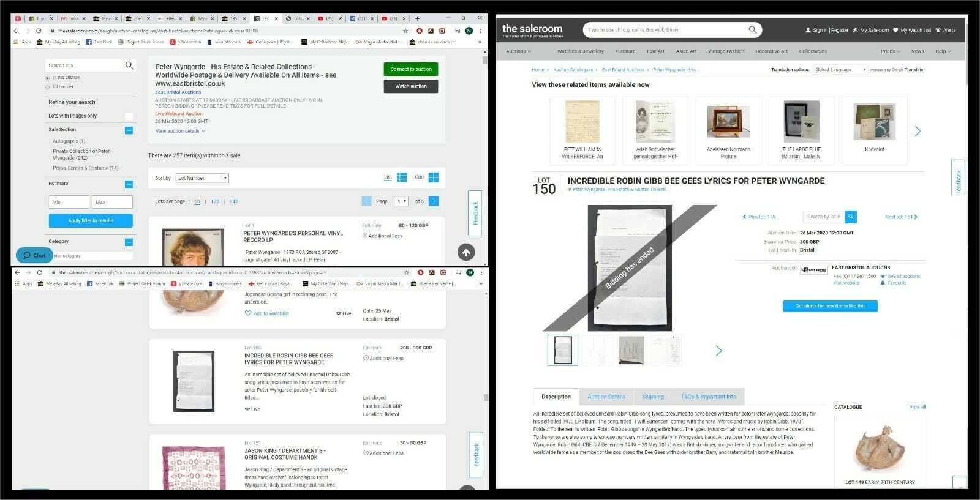Image resolution: width=980 pixels, height=500 pixels.
Task: Click the Watch auction button
Action: tap(411, 86)
